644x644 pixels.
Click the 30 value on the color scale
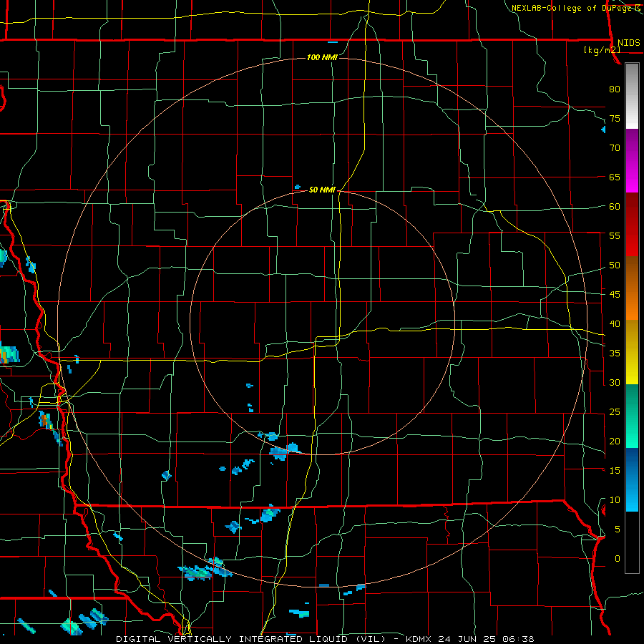(x=615, y=382)
